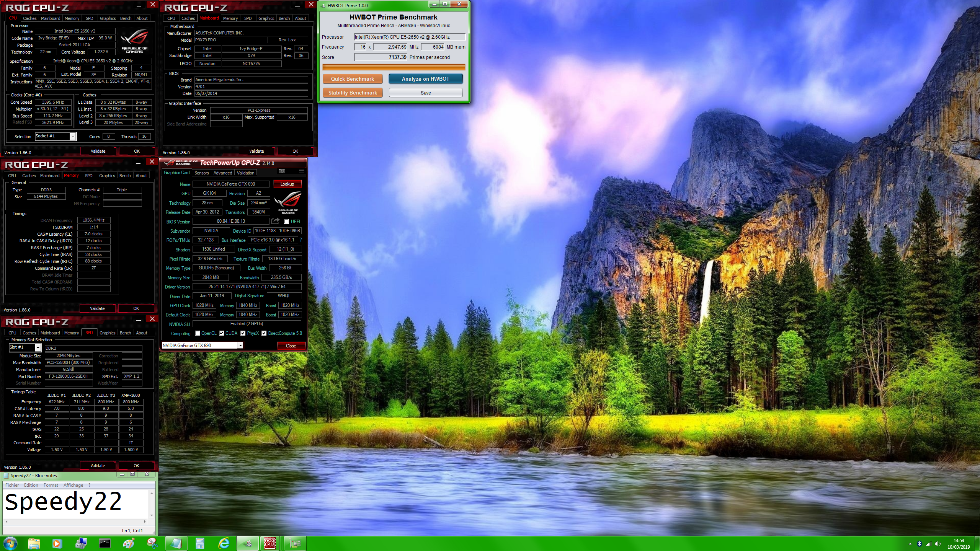The image size is (980, 551).
Task: Click the HWBOT Processor name field
Action: pos(410,37)
